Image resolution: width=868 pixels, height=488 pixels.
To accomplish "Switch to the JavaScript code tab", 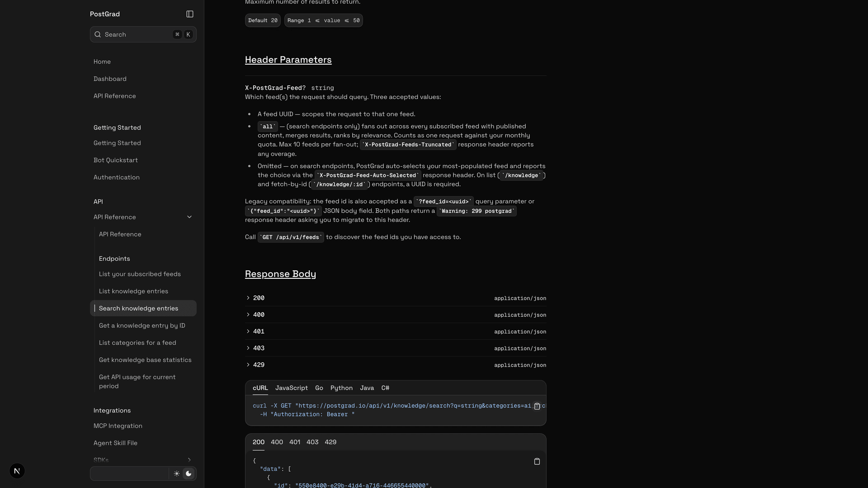I will click(x=292, y=388).
